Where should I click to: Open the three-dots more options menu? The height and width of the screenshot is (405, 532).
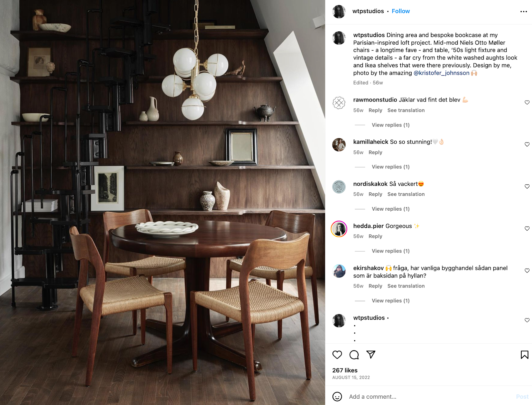524,12
